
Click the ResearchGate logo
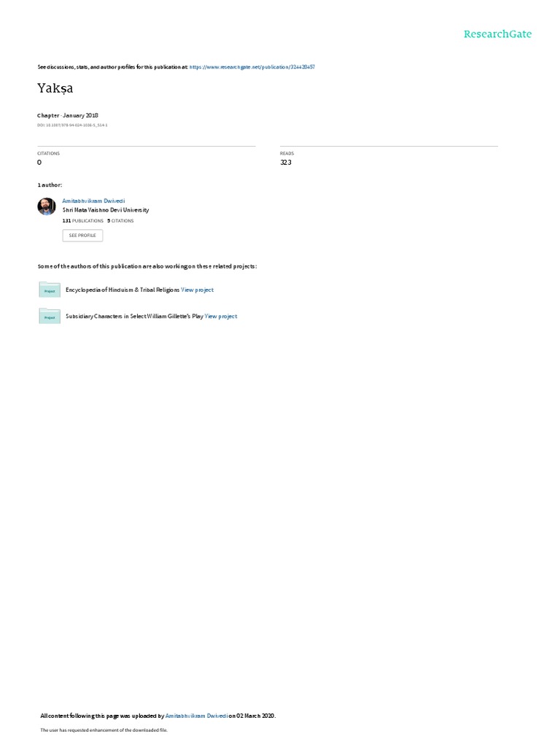(x=497, y=34)
